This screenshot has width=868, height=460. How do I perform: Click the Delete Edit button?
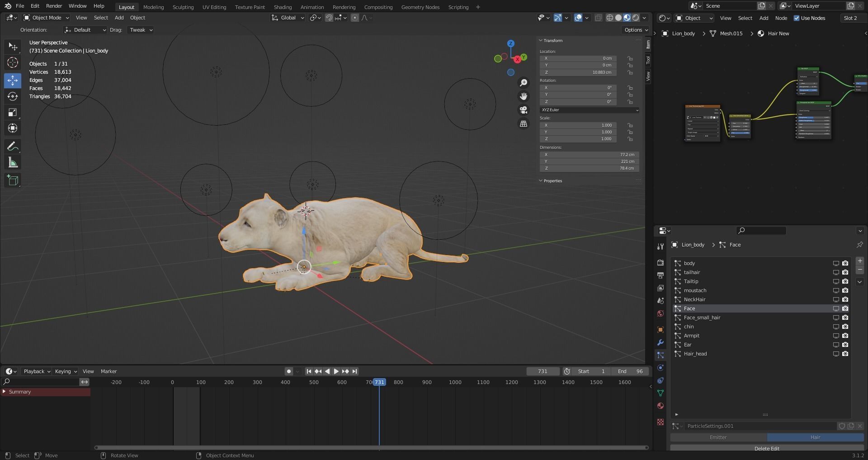tap(767, 448)
